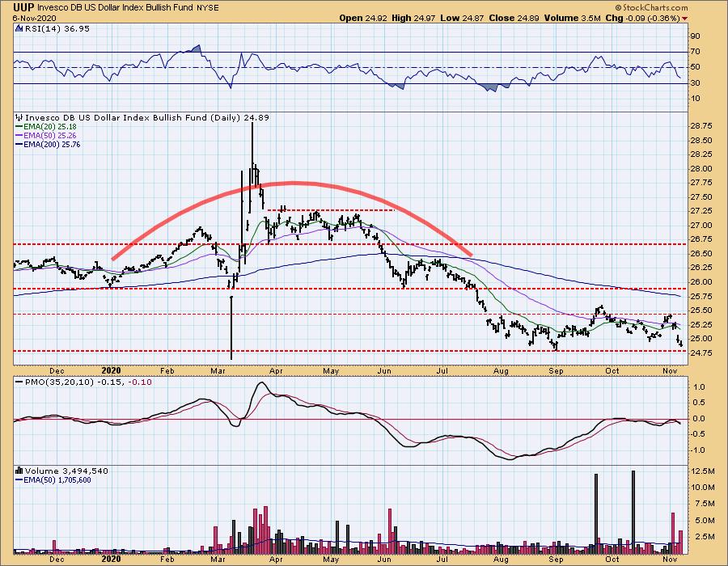Screen dimensions: 728x566
Task: Click the 26.00 price axis label
Action: 702,282
